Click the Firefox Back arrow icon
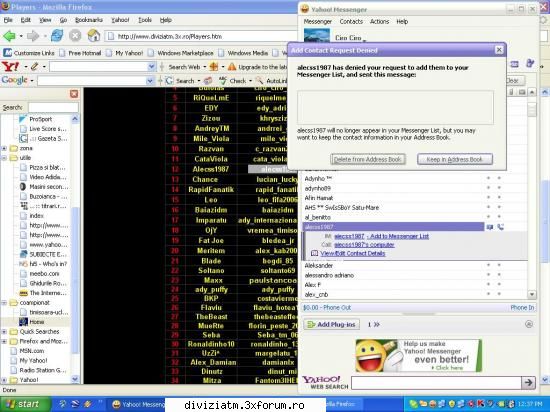 (x=9, y=36)
